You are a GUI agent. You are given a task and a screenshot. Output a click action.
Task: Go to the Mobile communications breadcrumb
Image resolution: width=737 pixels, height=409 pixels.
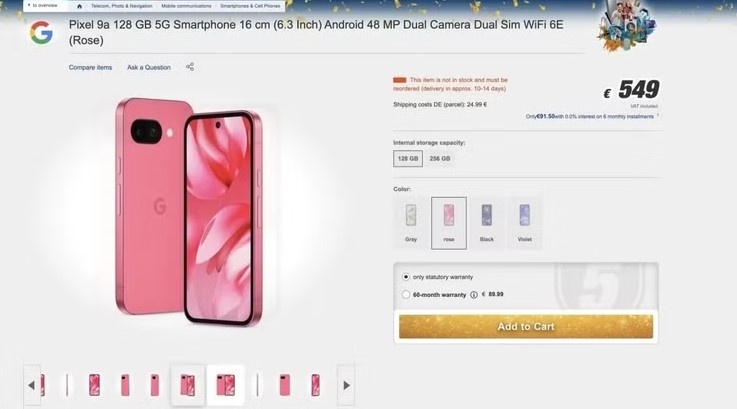[x=186, y=6]
